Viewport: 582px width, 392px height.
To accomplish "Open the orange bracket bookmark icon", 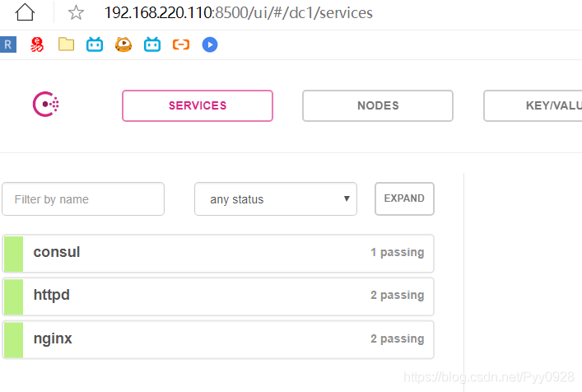I will 181,44.
